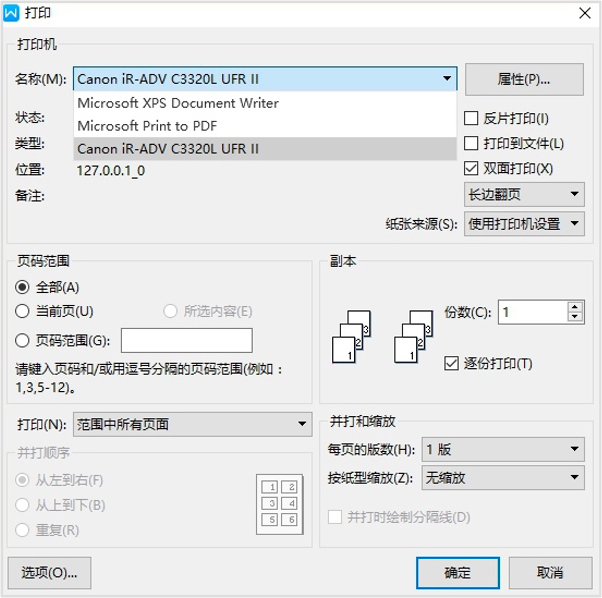Click the 份数 copies number field
602x598 pixels.
point(533,312)
